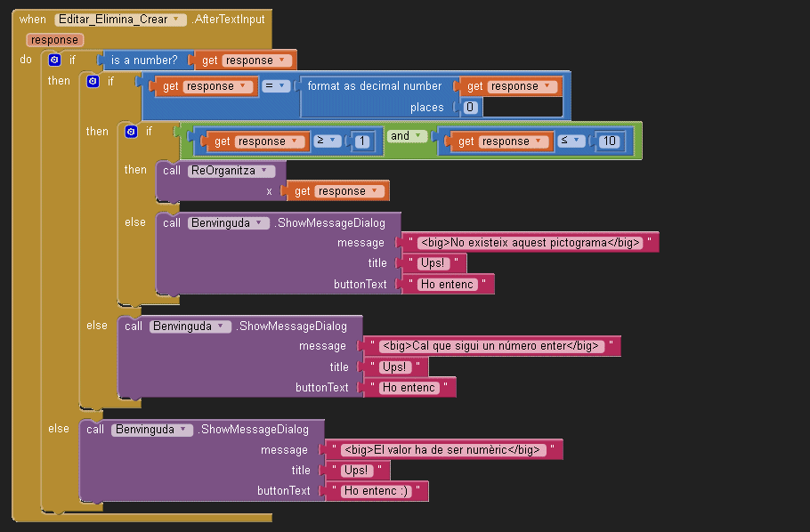Click the 'El valor ha de ser numèric' text
810x532 pixels.
click(442, 449)
